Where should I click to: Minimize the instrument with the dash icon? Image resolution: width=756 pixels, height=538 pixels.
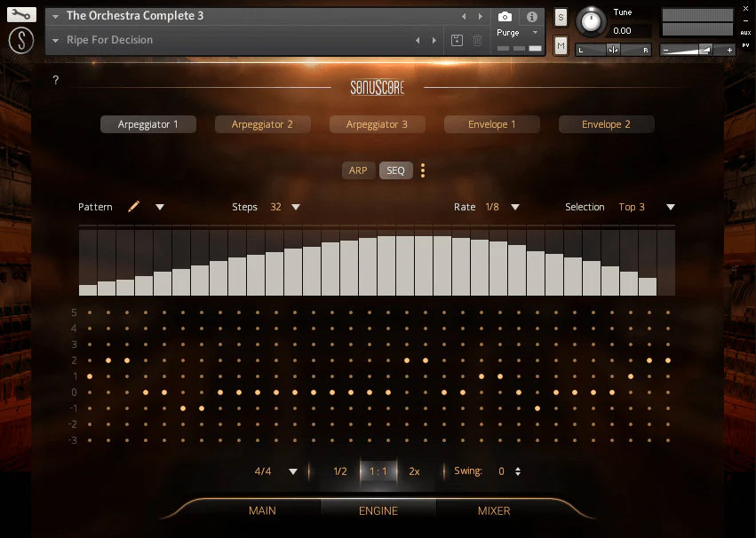(745, 20)
